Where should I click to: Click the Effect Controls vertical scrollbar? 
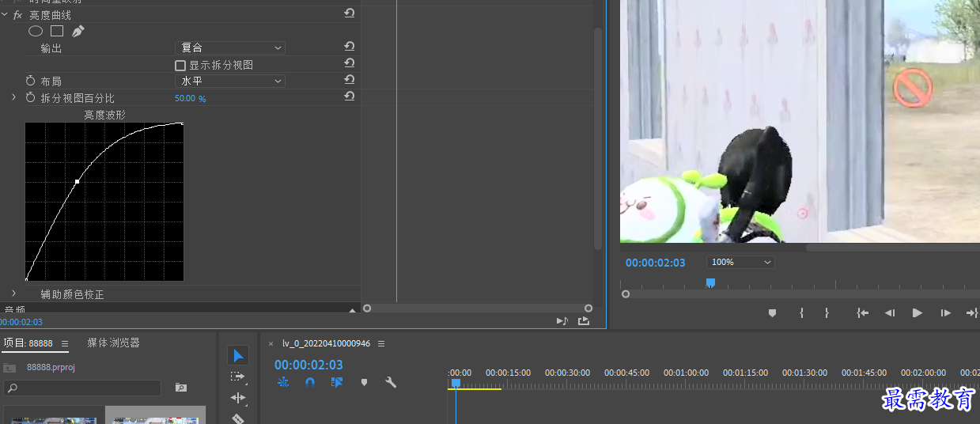(x=598, y=138)
